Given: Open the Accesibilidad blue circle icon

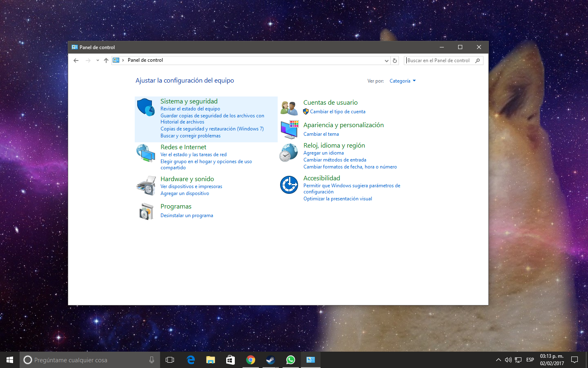Looking at the screenshot, I should [x=289, y=185].
